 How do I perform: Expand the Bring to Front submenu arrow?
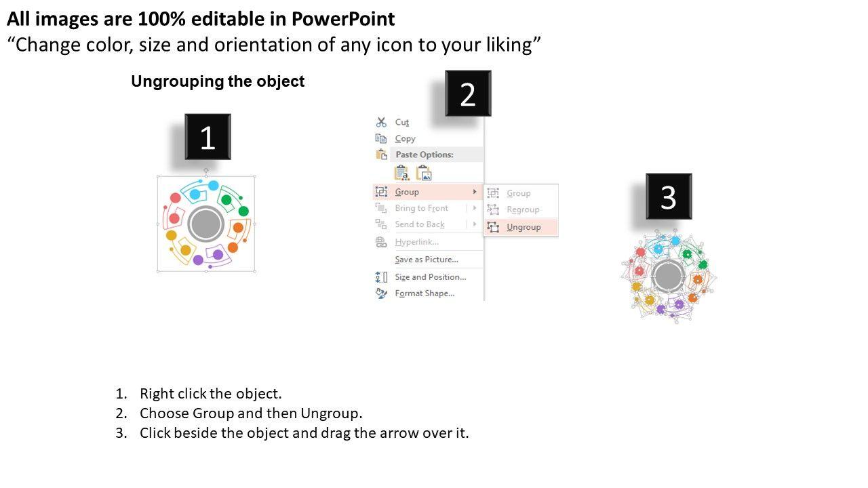475,208
